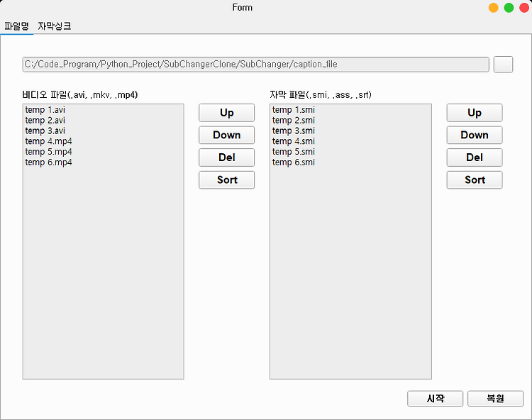
Task: Select temp 3.smi in subtitle list
Action: 350,131
